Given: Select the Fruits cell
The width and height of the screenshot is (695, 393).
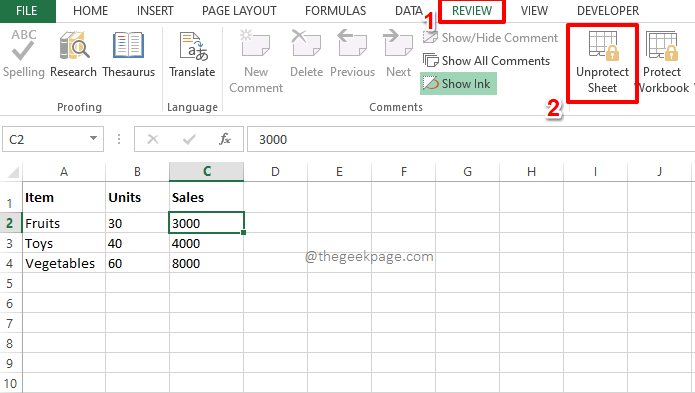Looking at the screenshot, I should (x=64, y=223).
